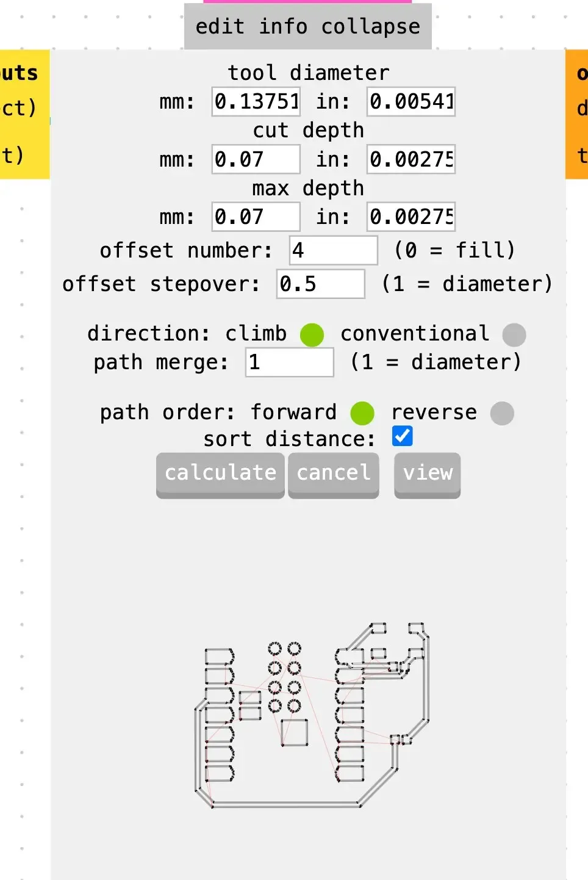Click the offset number input field
Viewport: 588px width, 880px height.
pos(334,250)
